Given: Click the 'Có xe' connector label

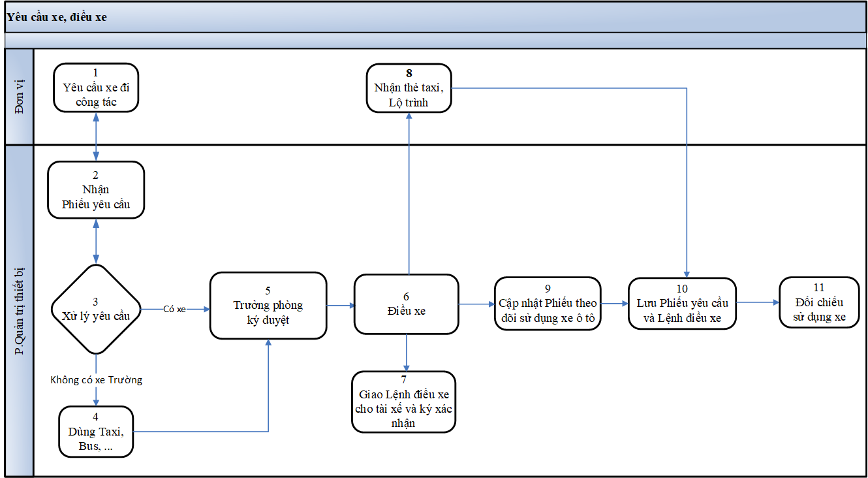Looking at the screenshot, I should (174, 309).
